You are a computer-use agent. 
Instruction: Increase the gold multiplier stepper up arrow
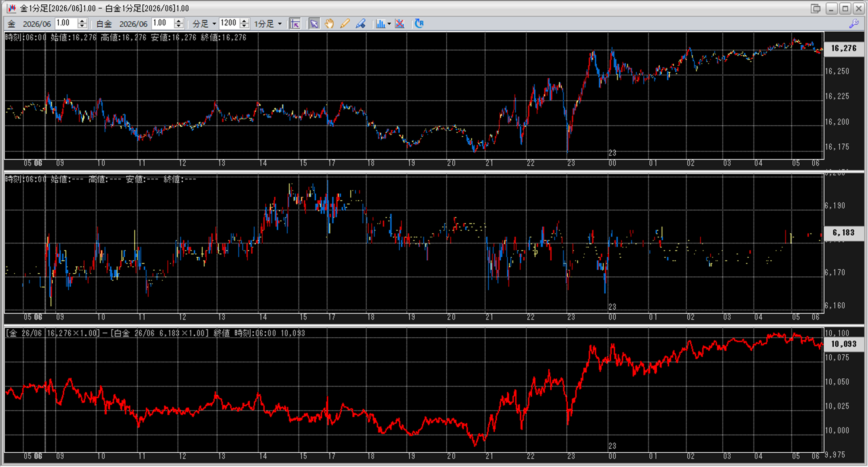coord(82,21)
